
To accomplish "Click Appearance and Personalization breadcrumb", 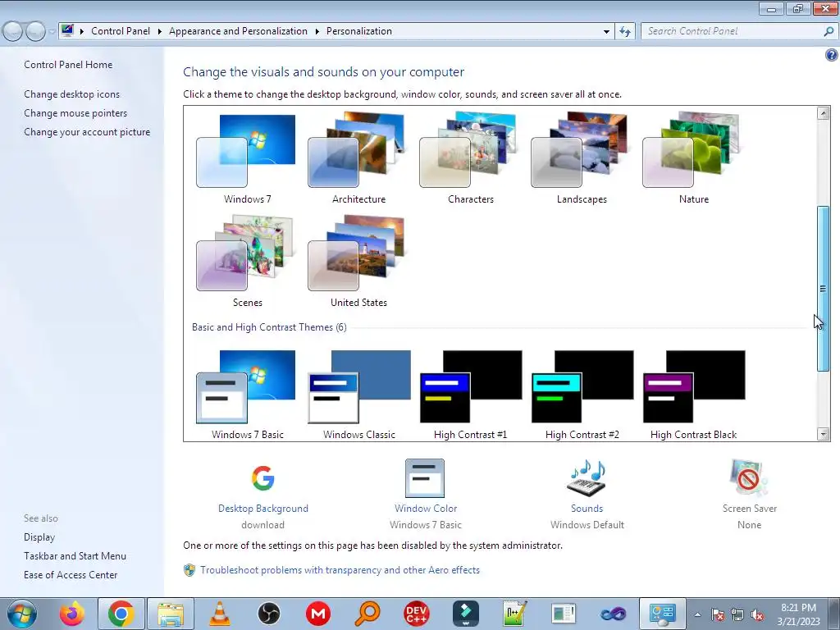I will [238, 31].
